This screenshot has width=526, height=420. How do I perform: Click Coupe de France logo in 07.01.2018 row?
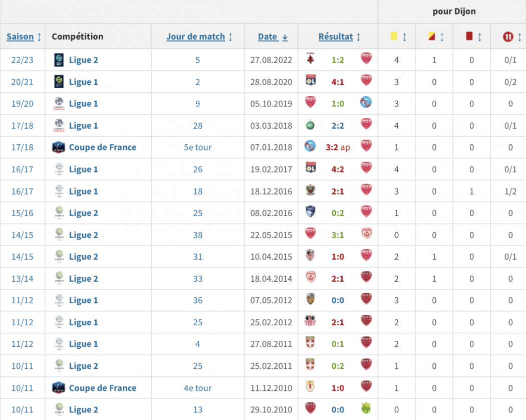tap(59, 147)
